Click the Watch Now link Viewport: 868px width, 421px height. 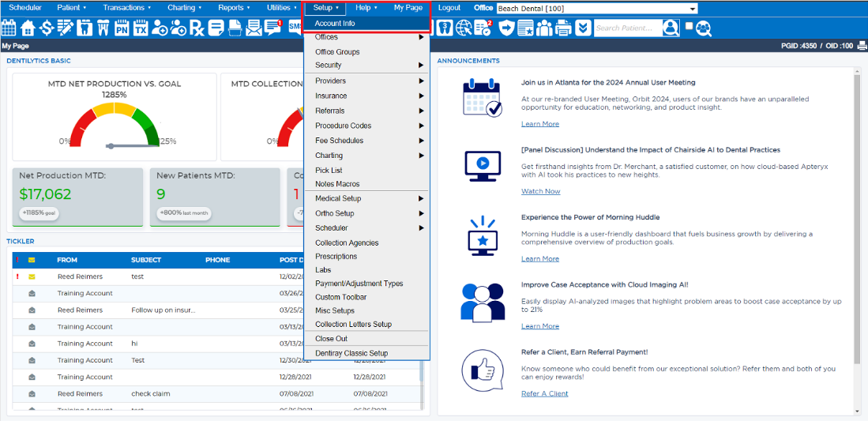(540, 192)
